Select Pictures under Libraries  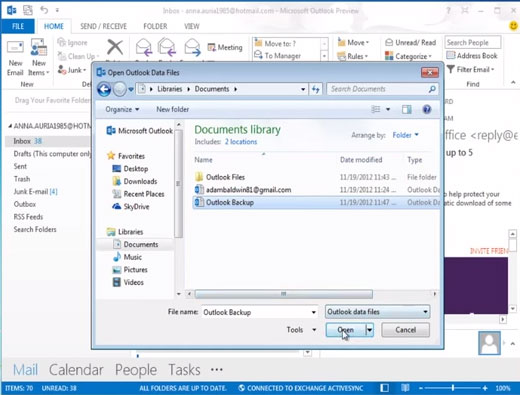[130, 270]
